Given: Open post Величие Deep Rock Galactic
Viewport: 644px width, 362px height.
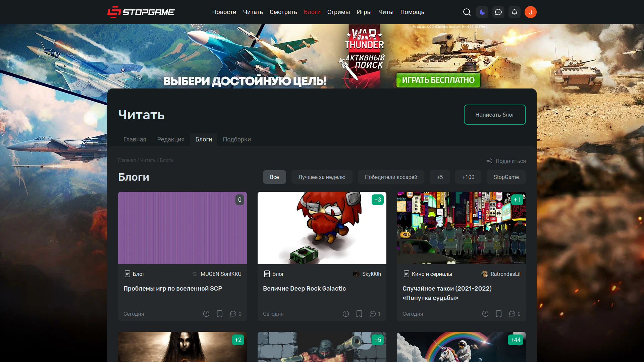Looking at the screenshot, I should click(304, 289).
